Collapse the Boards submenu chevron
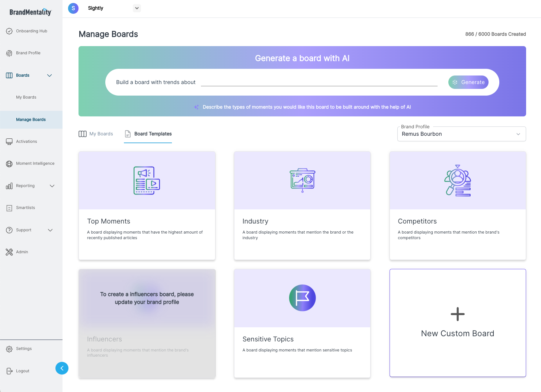 click(49, 75)
